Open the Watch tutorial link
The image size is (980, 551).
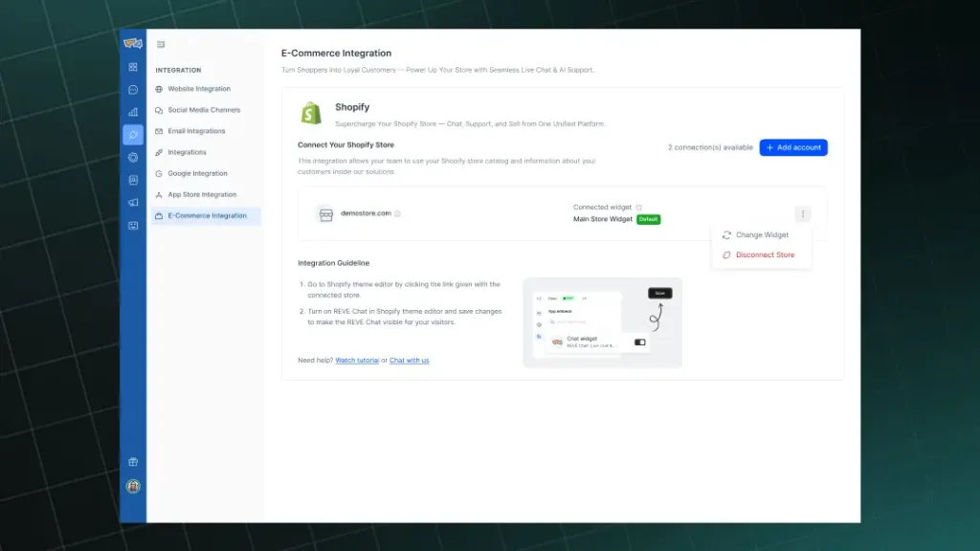click(x=356, y=361)
